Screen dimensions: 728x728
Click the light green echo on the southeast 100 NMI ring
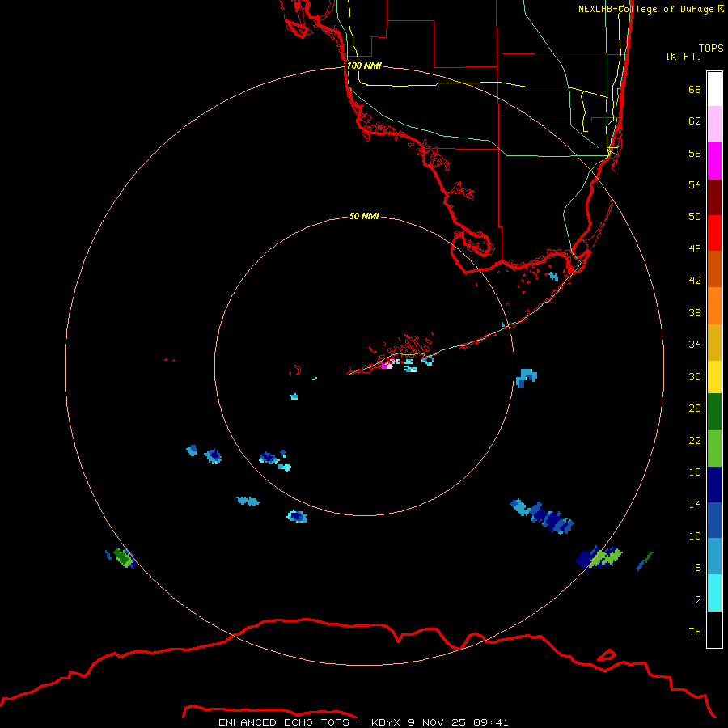pyautogui.click(x=604, y=558)
